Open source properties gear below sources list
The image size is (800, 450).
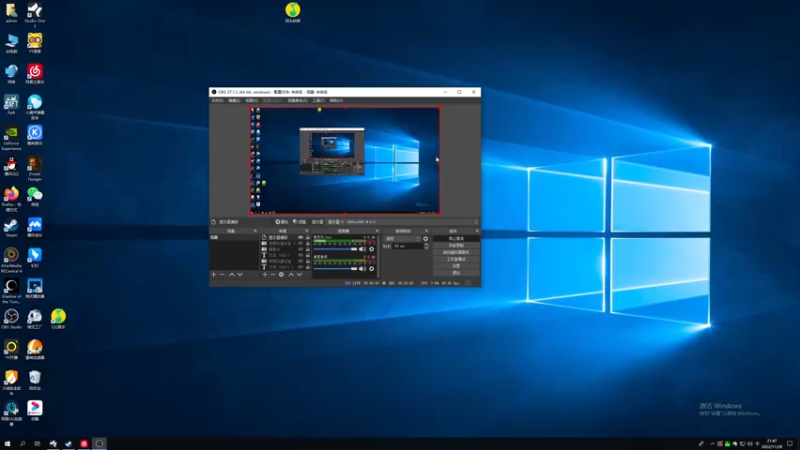click(x=281, y=274)
